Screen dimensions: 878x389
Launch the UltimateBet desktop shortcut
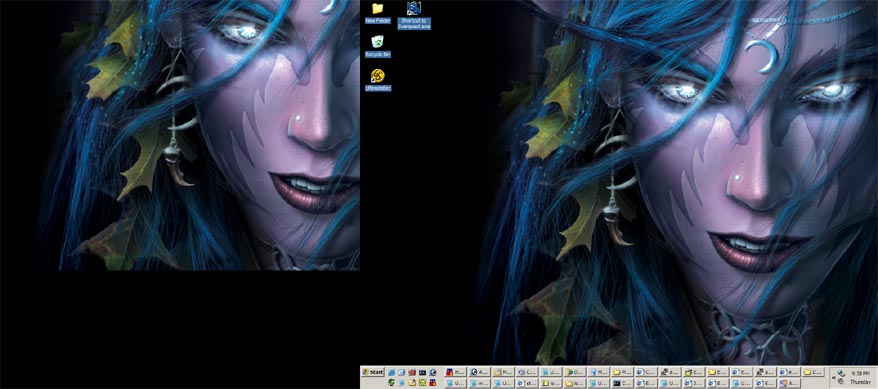tap(378, 80)
